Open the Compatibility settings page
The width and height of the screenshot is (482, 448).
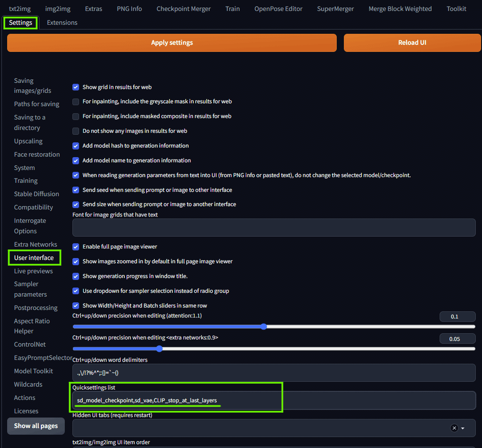pos(33,208)
